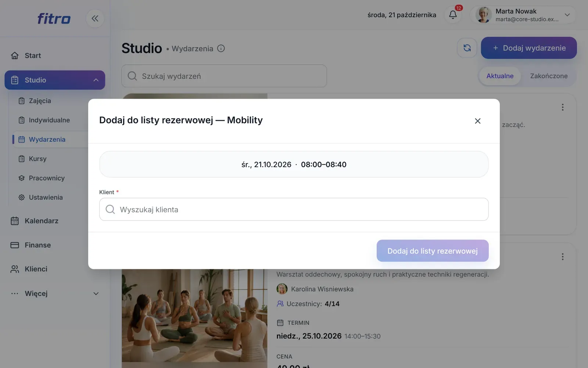Click the Kalendarz calendar icon

click(x=15, y=221)
